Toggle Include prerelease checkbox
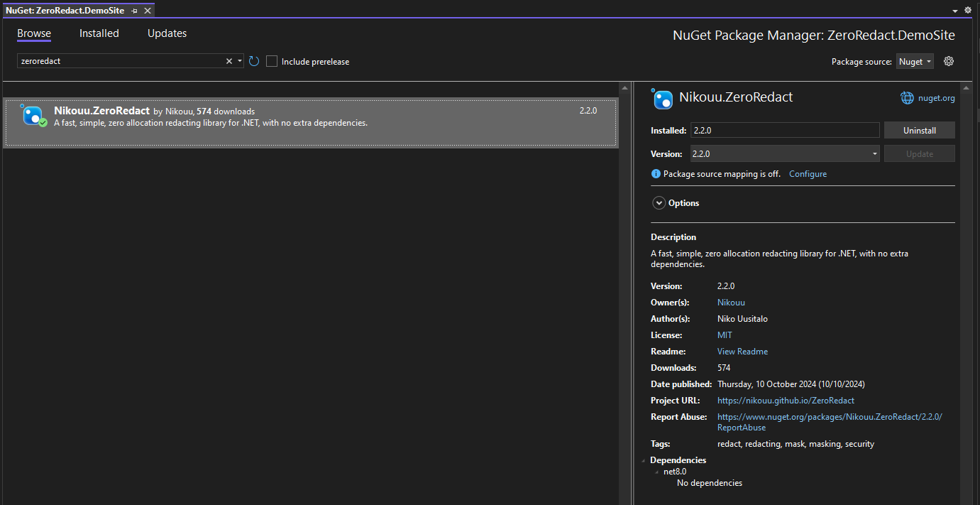 coord(272,61)
